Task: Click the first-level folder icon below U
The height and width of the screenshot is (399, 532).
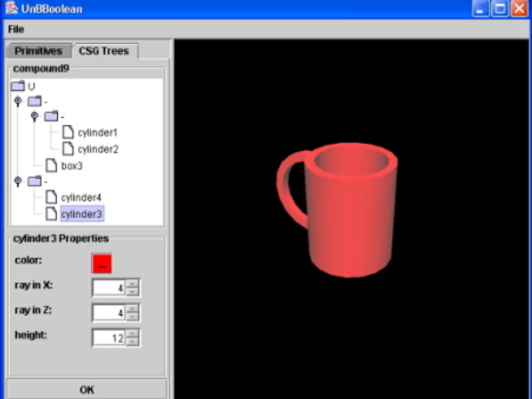Action: 35,101
